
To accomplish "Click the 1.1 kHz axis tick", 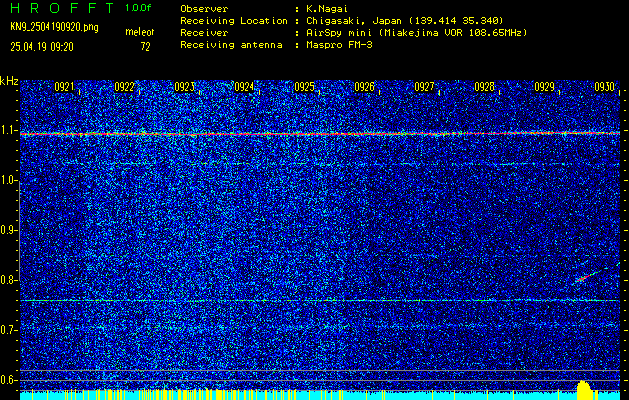I will click(9, 131).
